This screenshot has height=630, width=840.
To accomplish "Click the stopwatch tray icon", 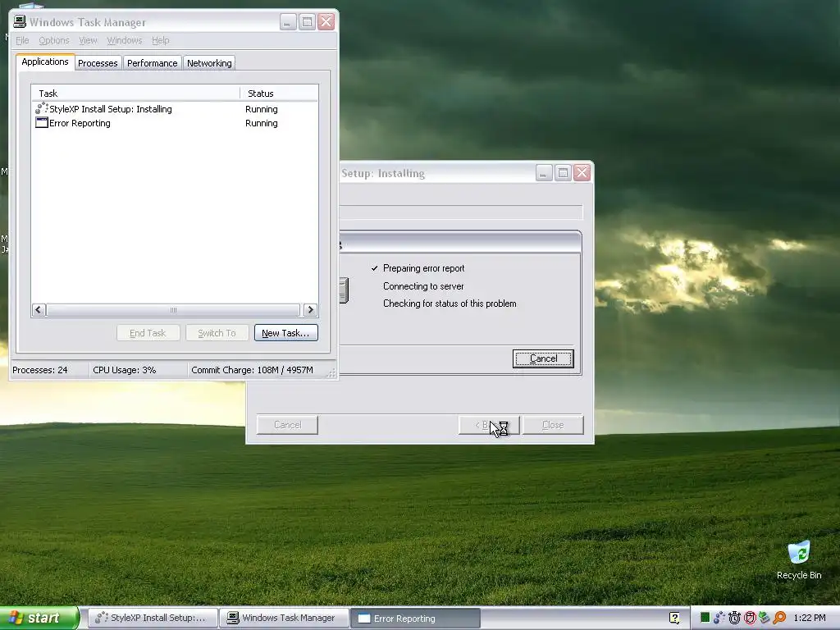I will click(x=734, y=618).
